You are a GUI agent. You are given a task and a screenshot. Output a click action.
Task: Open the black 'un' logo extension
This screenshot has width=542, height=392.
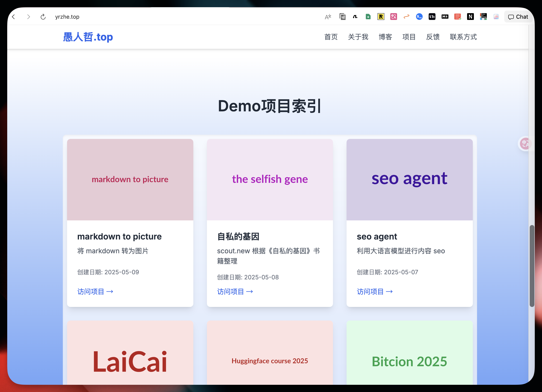tap(432, 17)
